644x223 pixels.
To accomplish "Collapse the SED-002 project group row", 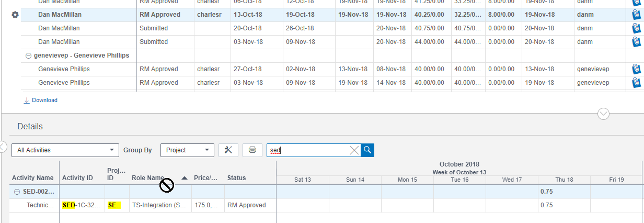I will 17,192.
